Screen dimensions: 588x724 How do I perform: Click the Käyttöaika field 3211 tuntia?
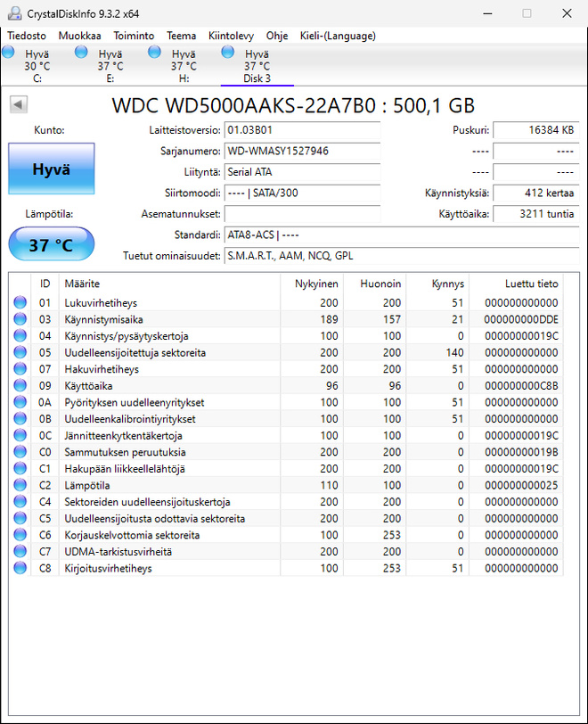[535, 214]
